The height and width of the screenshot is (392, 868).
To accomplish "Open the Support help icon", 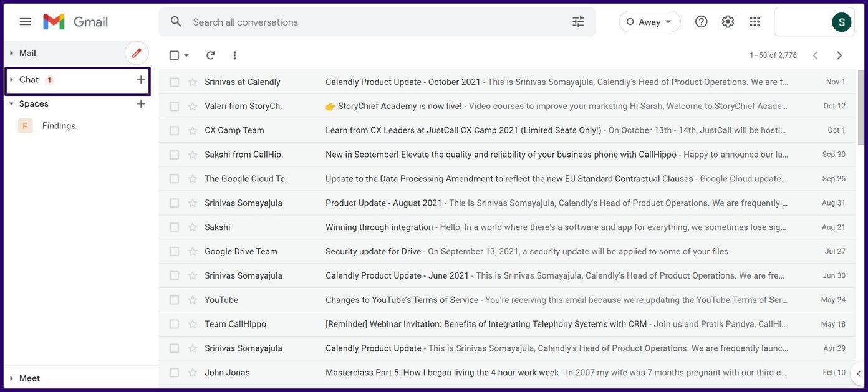I will [702, 22].
